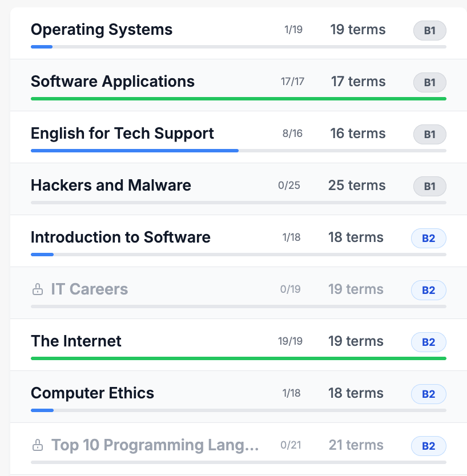This screenshot has width=467, height=476.
Task: Click the 8/16 progress count
Action: point(292,134)
